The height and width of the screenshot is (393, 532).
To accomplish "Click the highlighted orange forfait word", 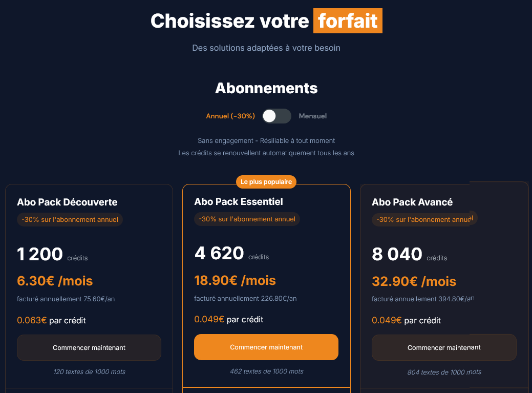I will [348, 20].
